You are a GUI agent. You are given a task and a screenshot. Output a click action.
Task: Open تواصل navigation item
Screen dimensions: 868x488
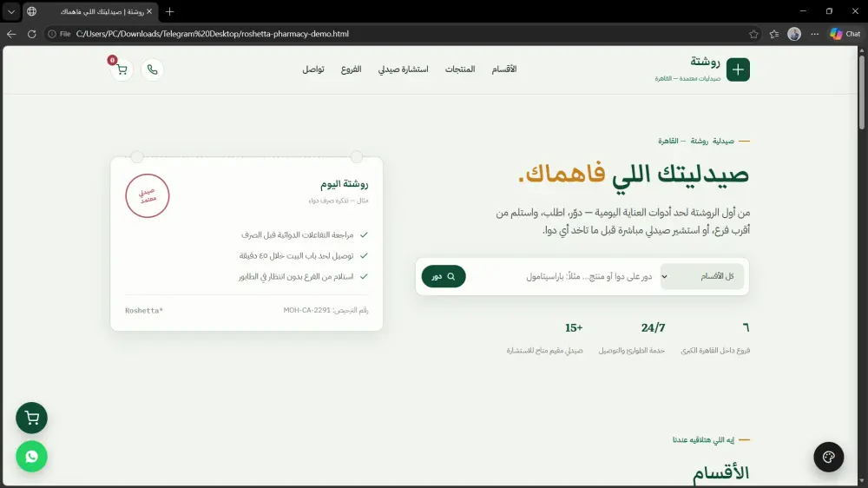pyautogui.click(x=313, y=69)
